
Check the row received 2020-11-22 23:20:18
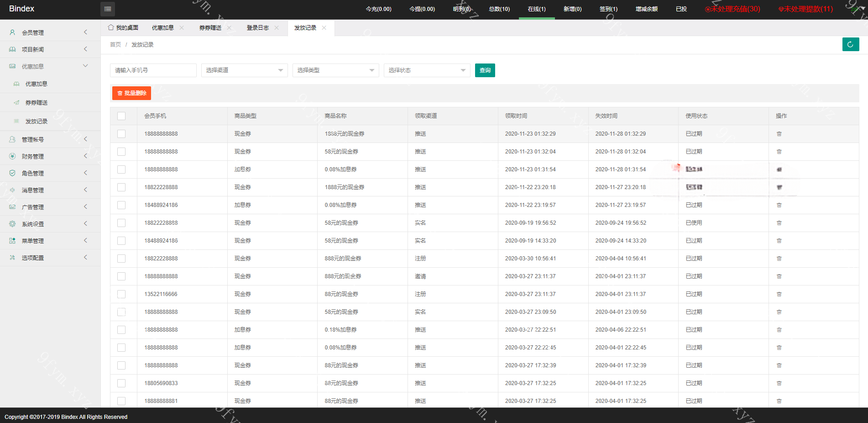coord(121,187)
